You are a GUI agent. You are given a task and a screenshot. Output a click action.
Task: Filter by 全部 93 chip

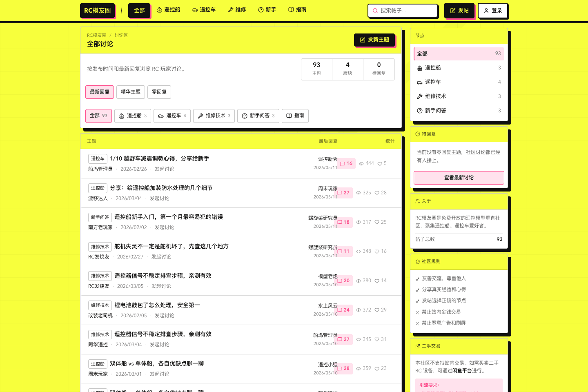tap(98, 116)
